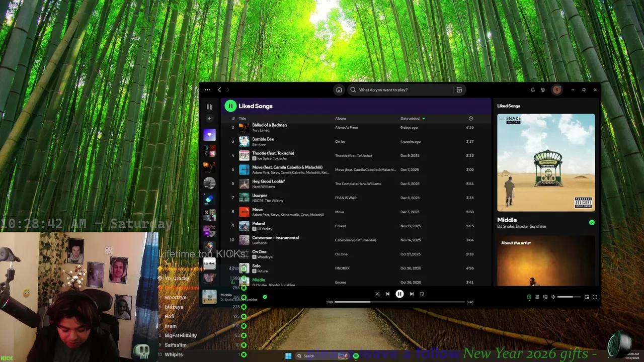Click the now-playing cover thumbnail in the player bar
The image size is (644, 362).
click(209, 297)
